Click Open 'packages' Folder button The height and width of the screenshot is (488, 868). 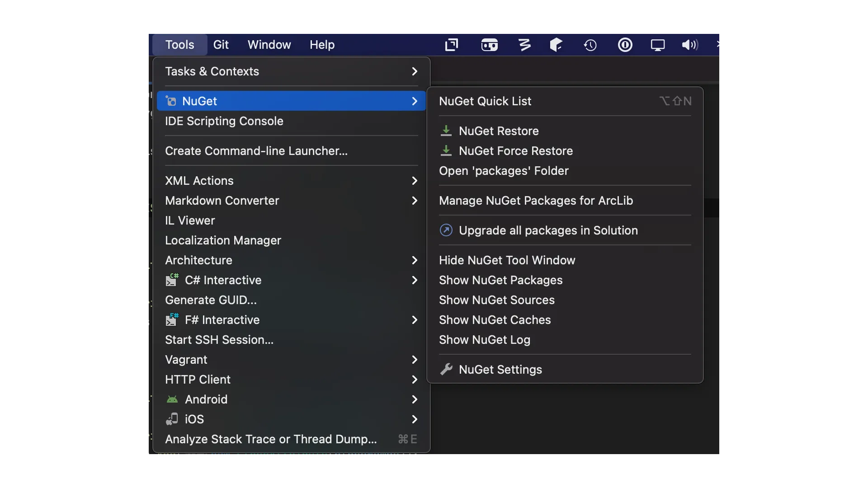(504, 170)
